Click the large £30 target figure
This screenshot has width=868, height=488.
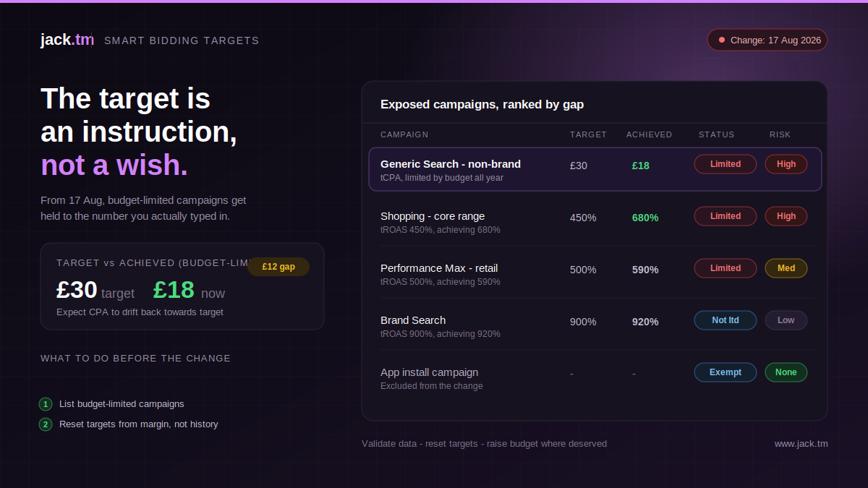[x=77, y=290]
